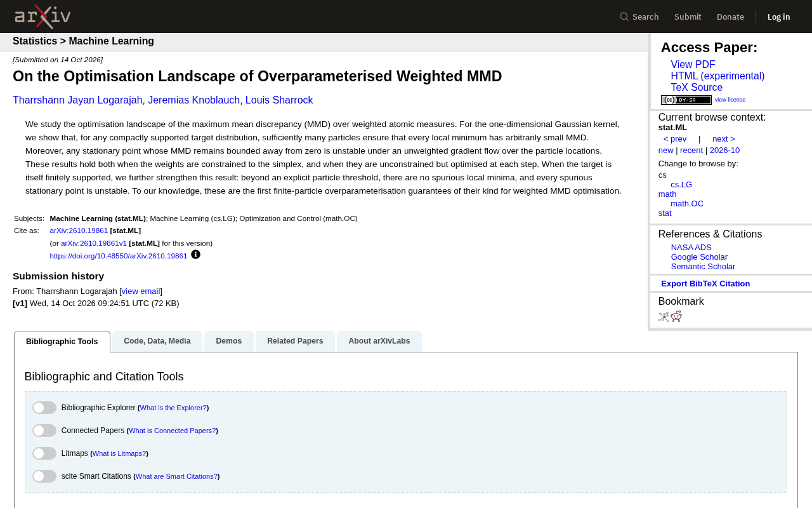Click the arXiv logo
Screen dimensions: 812x508
pyautogui.click(x=43, y=17)
